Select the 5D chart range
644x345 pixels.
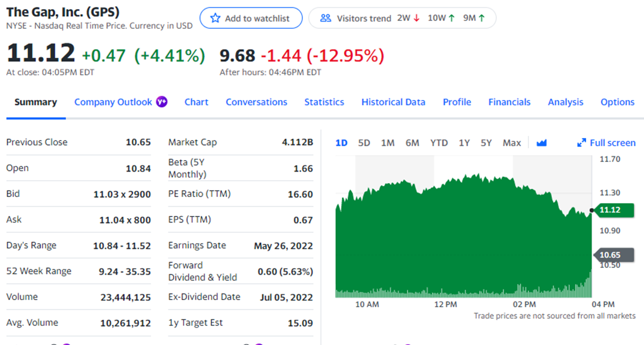[x=364, y=143]
